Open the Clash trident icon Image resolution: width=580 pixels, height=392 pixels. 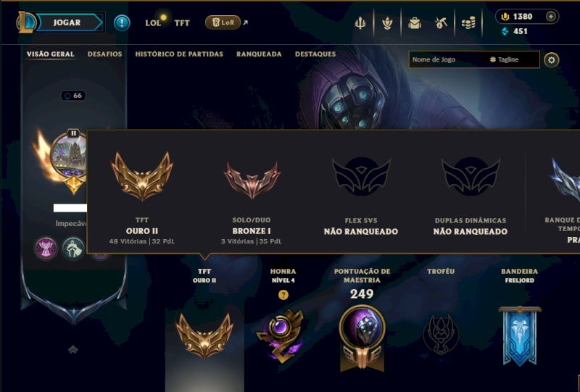pyautogui.click(x=360, y=23)
